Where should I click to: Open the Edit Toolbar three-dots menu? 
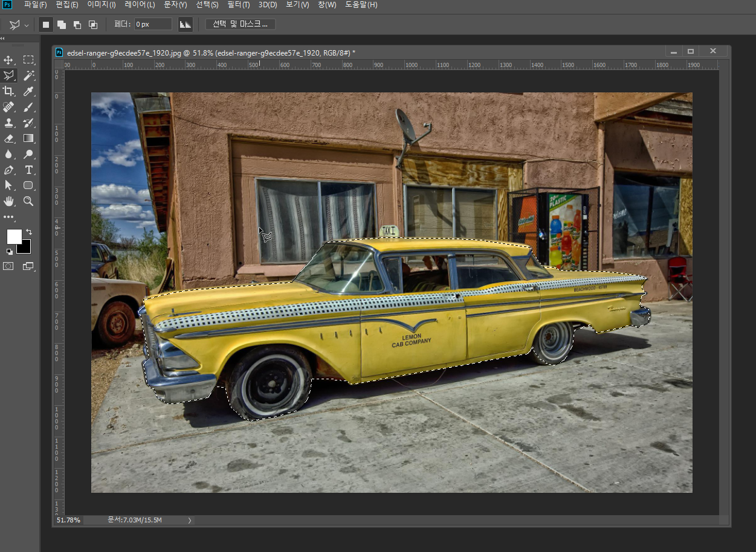tap(9, 217)
